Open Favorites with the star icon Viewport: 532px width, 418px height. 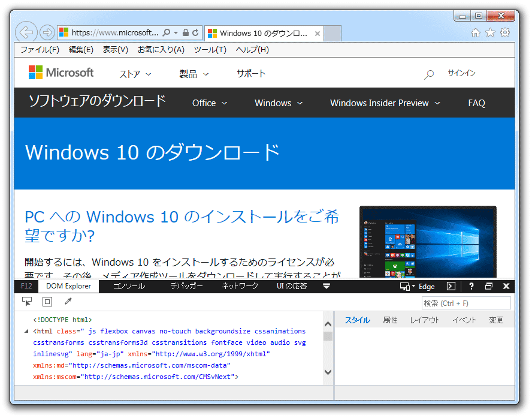click(490, 32)
